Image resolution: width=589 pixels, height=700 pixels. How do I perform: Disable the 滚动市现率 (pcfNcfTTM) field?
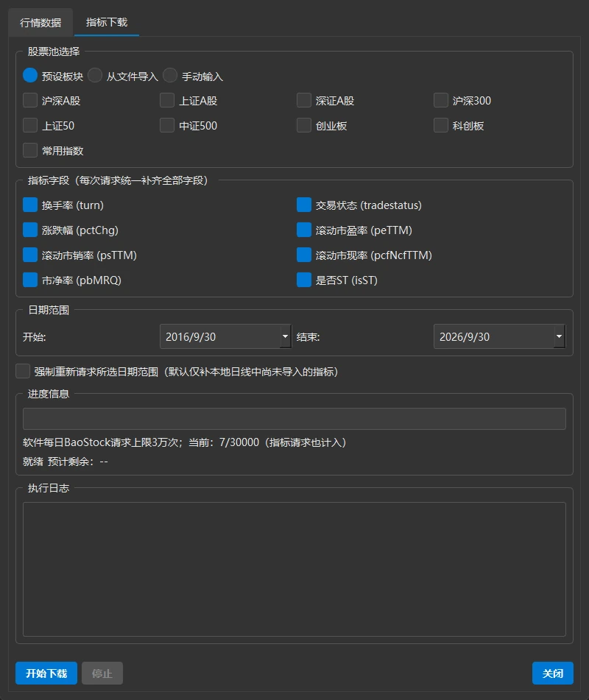[304, 255]
